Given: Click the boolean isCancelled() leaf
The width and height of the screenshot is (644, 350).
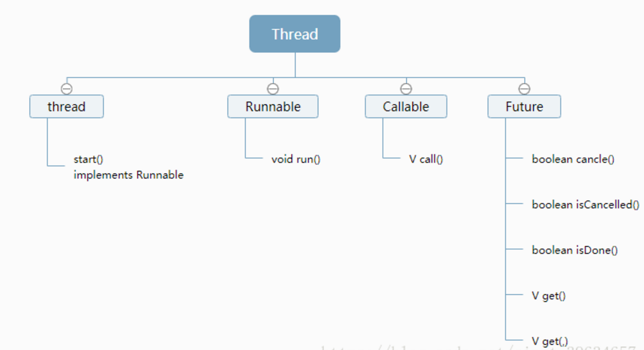Looking at the screenshot, I should point(585,205).
